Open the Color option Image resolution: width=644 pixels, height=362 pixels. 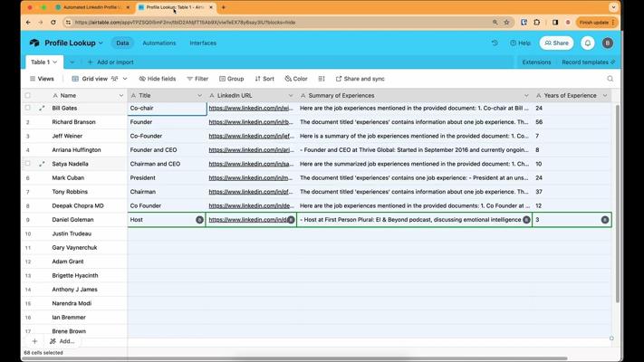296,79
